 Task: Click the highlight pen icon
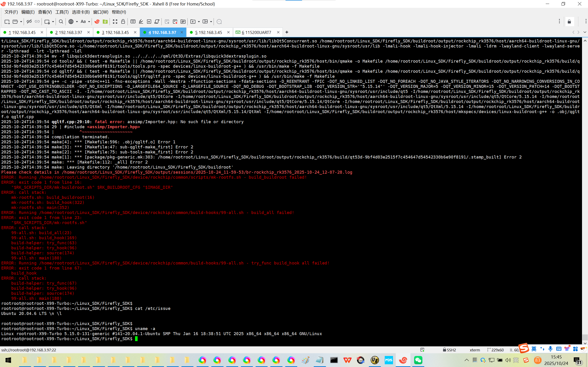[141, 22]
